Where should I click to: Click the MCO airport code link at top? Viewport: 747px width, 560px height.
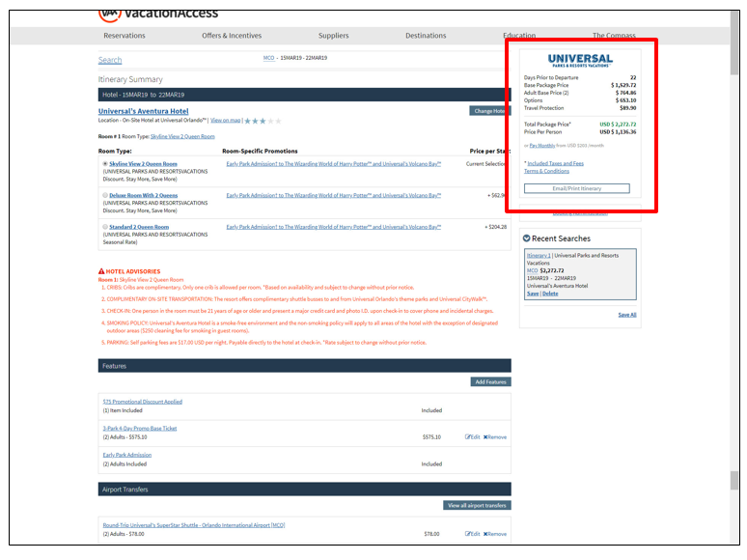268,58
